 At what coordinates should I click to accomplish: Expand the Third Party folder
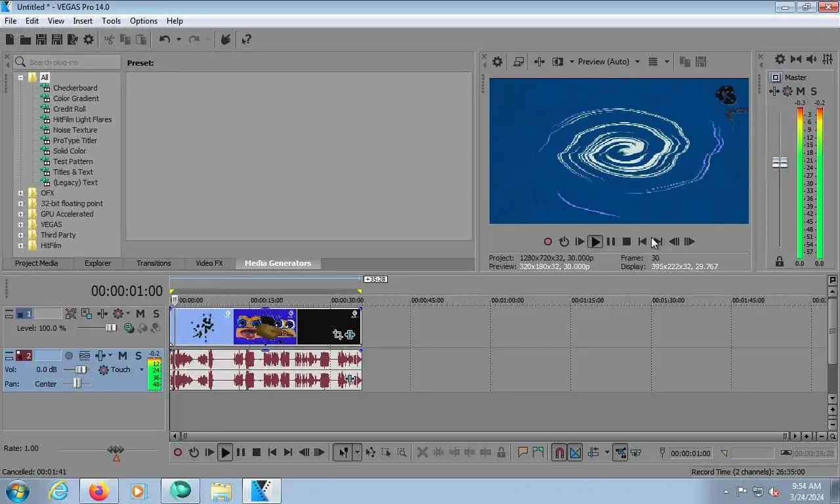20,235
